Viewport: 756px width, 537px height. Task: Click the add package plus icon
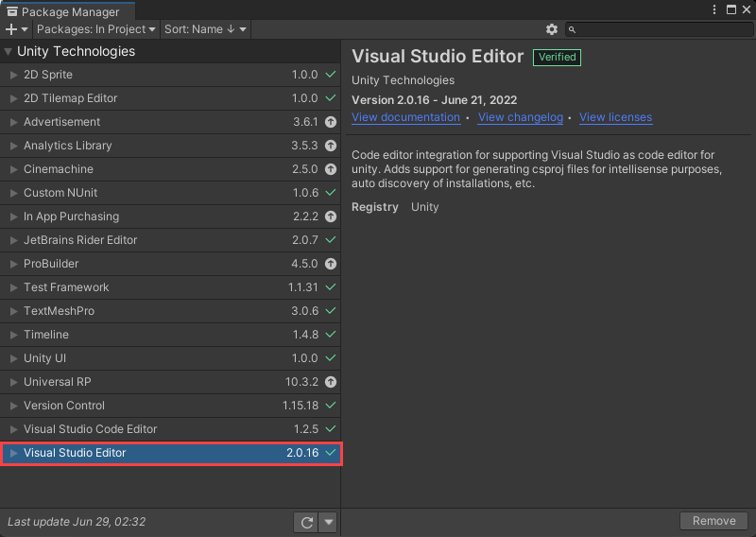coord(13,29)
